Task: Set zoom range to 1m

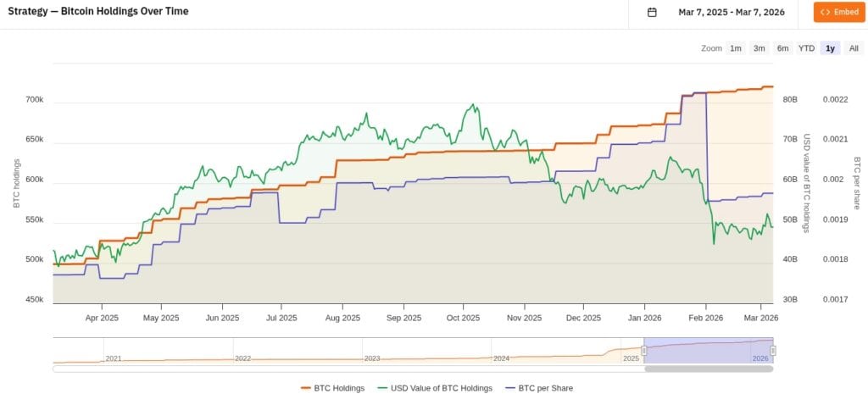Action: coord(736,48)
